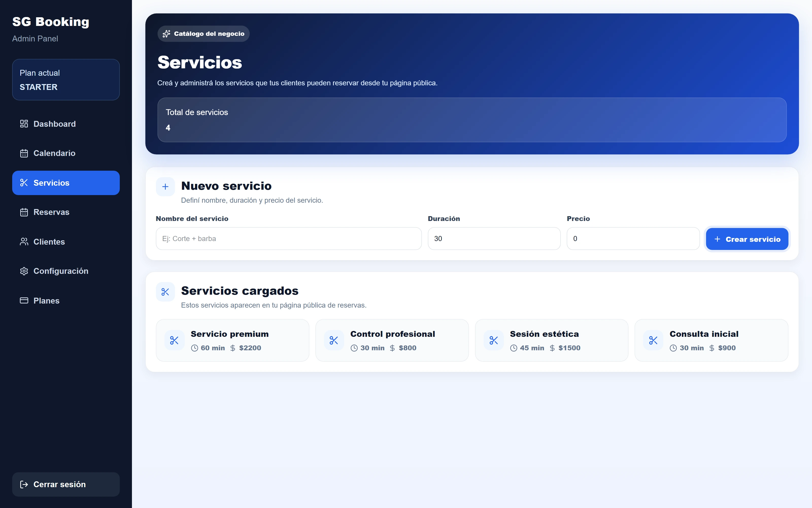Click the scissors icon beside Servicios cargados
The width and height of the screenshot is (812, 508).
[x=165, y=292]
